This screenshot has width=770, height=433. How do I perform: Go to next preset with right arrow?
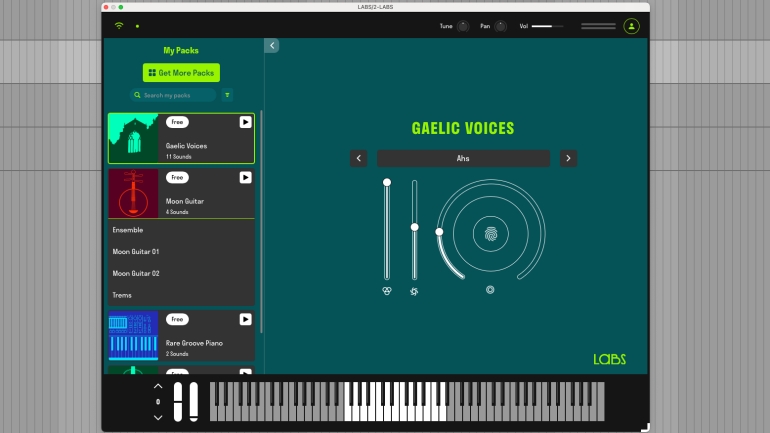pyautogui.click(x=568, y=158)
